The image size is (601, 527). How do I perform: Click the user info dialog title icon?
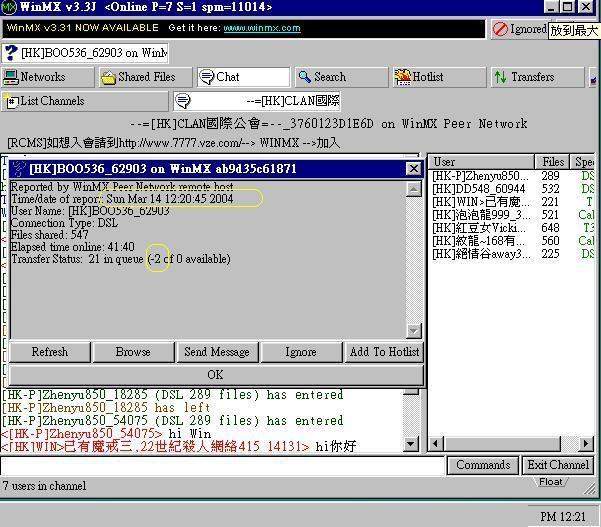pos(18,169)
